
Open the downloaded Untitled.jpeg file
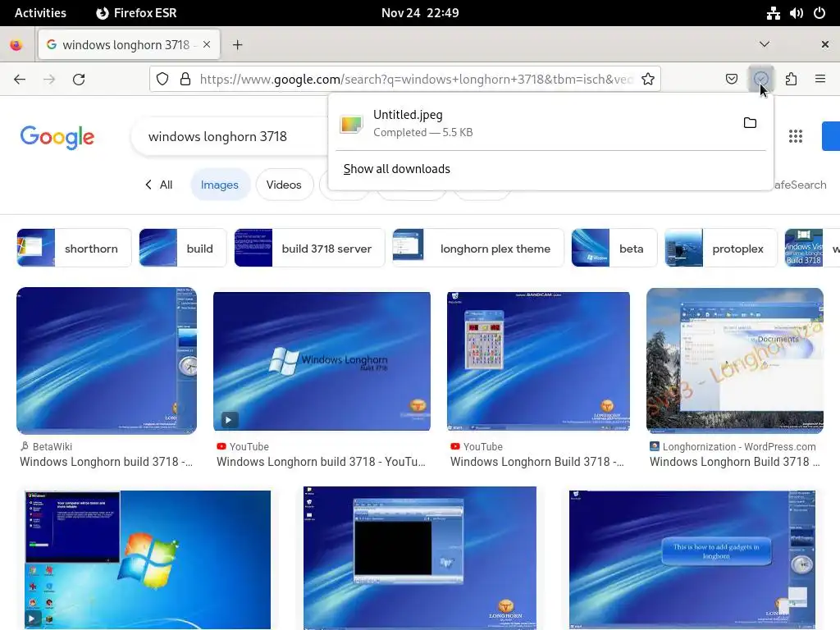coord(536,123)
